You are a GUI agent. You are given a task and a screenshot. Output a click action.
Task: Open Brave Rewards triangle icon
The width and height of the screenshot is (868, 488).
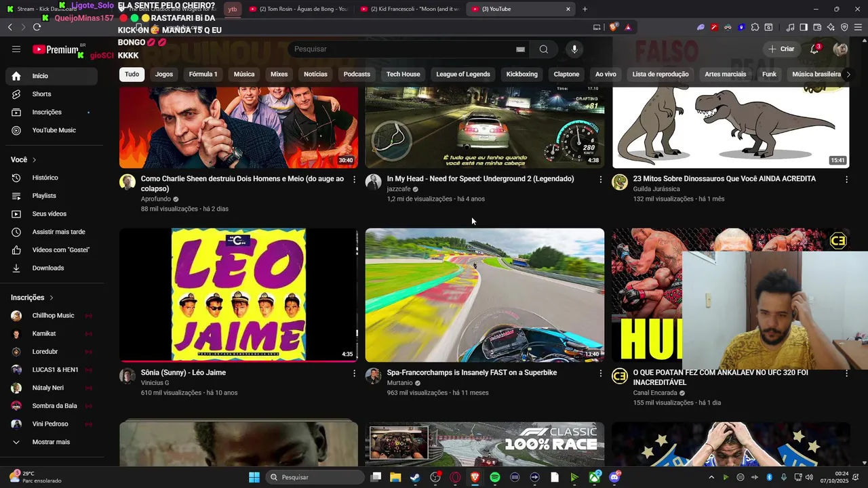[x=628, y=27]
